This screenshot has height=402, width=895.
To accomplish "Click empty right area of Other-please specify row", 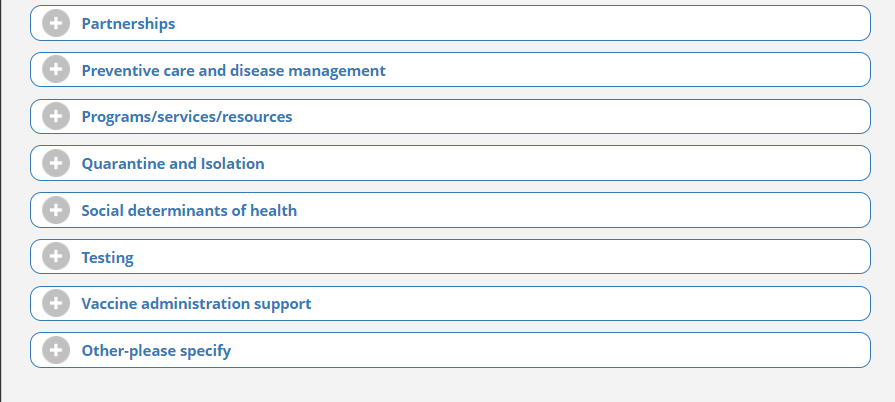I will pyautogui.click(x=600, y=350).
